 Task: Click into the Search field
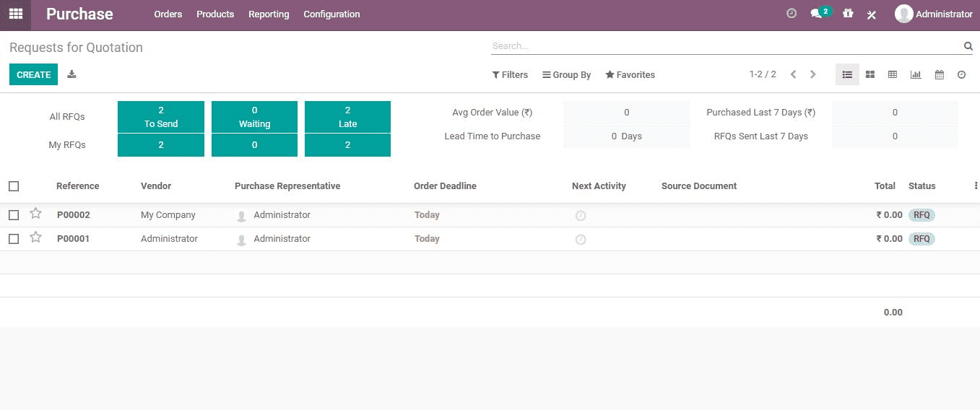(x=725, y=46)
